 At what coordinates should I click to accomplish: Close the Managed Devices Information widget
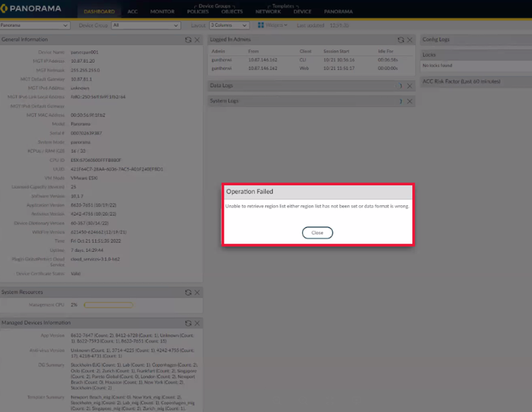tap(197, 323)
